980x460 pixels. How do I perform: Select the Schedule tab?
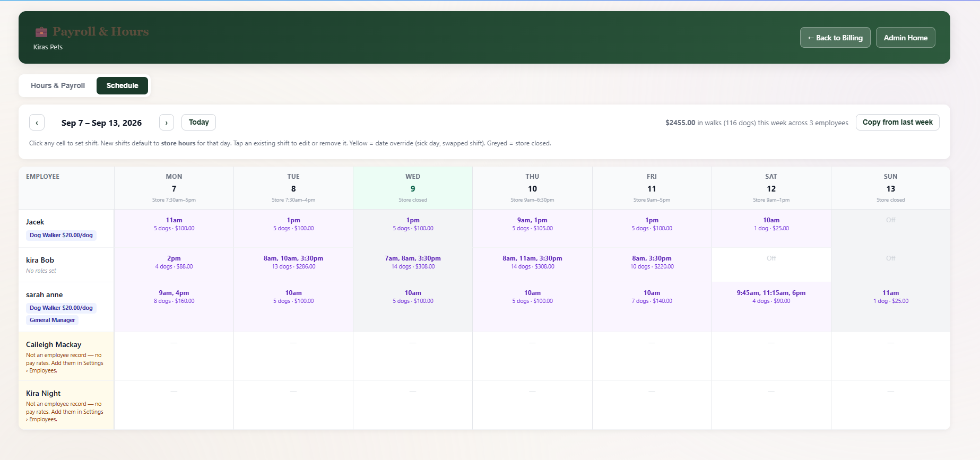122,85
